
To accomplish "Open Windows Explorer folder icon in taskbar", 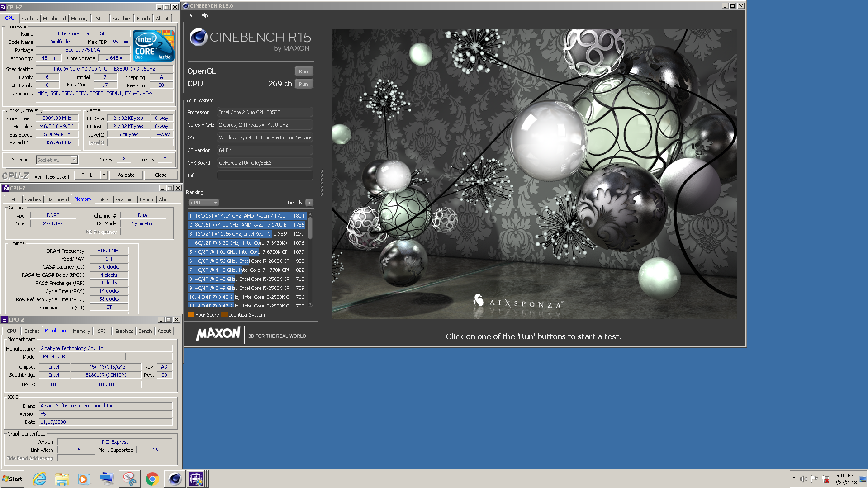I will pos(62,479).
